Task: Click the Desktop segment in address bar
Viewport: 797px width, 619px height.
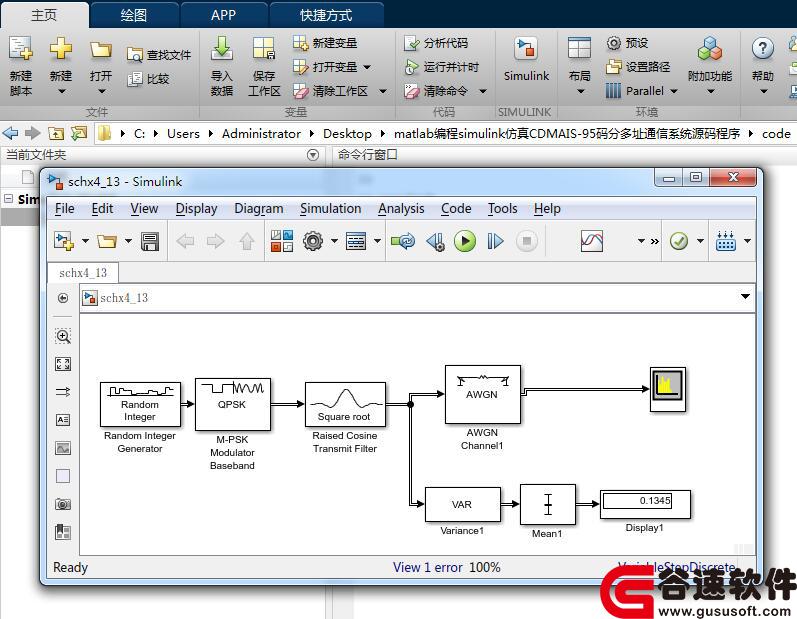Action: pyautogui.click(x=347, y=134)
